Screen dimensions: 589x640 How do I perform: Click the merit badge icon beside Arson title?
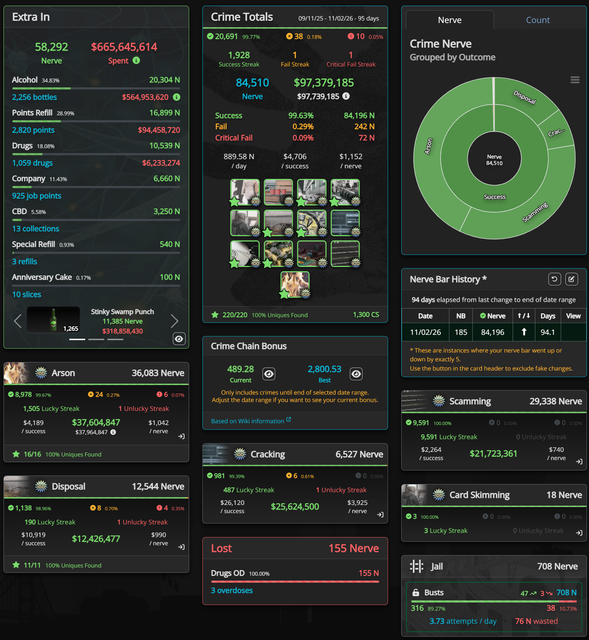41,373
